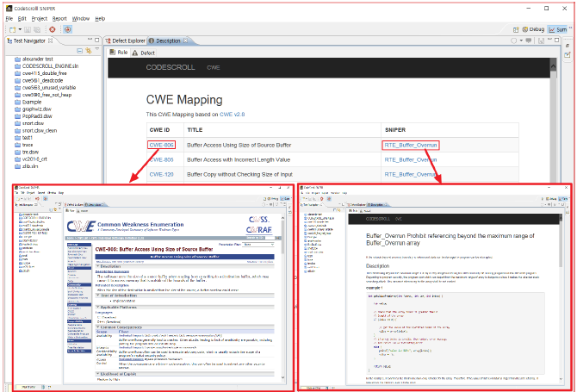
Task: Switch to the Debug perspective
Action: pos(534,29)
